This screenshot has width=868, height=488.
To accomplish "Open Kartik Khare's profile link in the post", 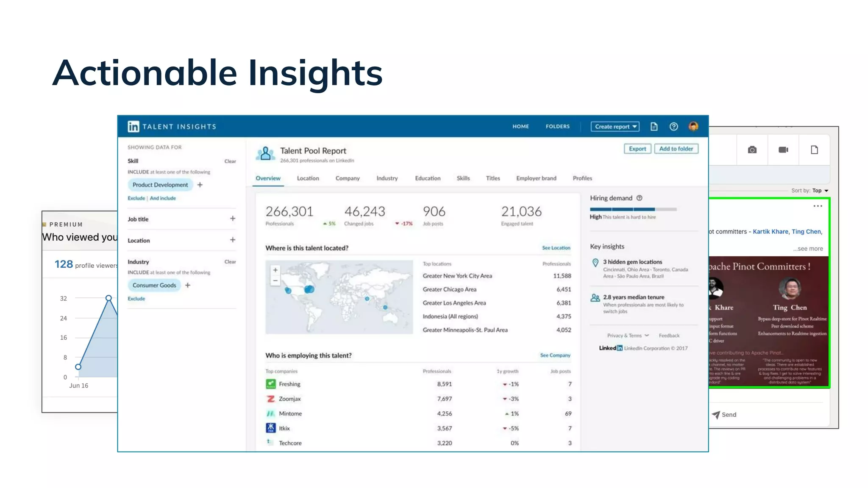I will 770,232.
